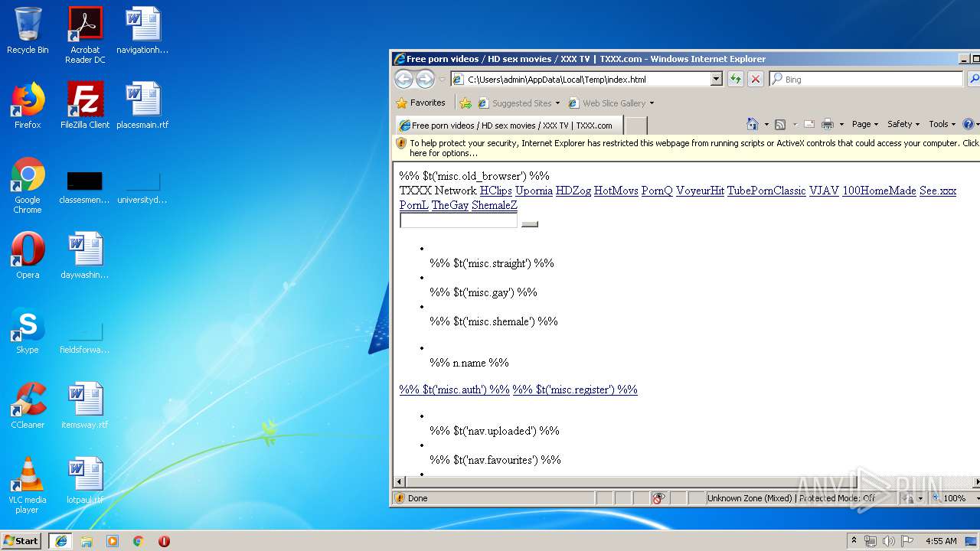Image resolution: width=980 pixels, height=551 pixels.
Task: Click the Print icon in command bar
Action: tap(827, 124)
